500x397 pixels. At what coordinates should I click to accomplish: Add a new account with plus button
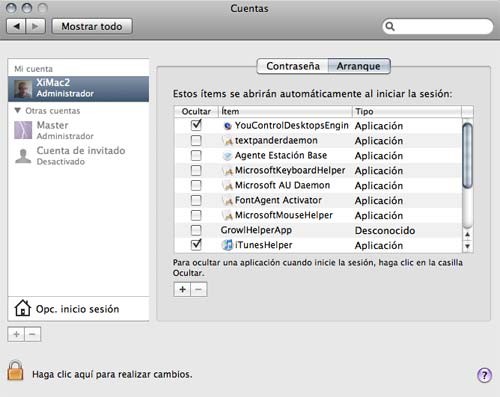point(16,334)
